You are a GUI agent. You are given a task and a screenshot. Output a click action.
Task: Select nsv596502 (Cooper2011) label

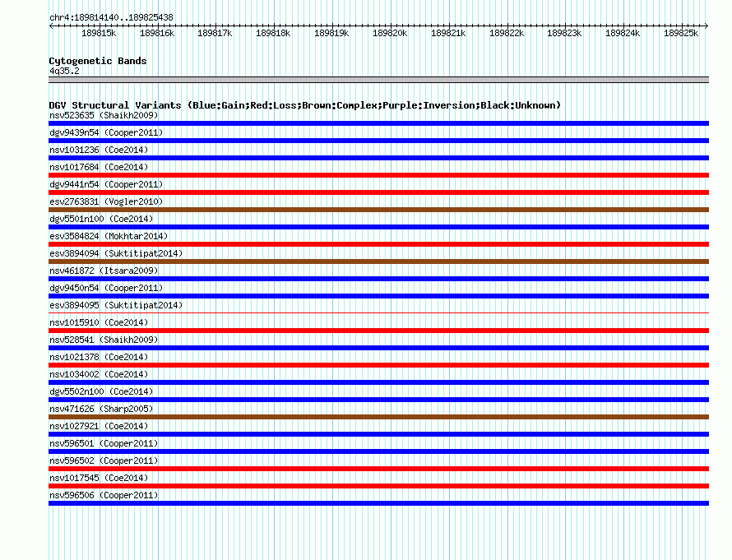pos(104,460)
